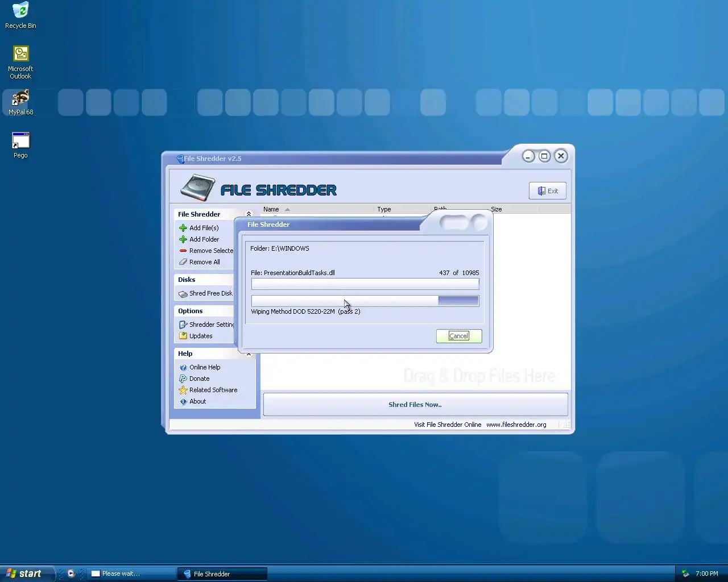Click 'Visit File Shredder Online' text
Screen dimensions: 728x582
(x=448, y=425)
